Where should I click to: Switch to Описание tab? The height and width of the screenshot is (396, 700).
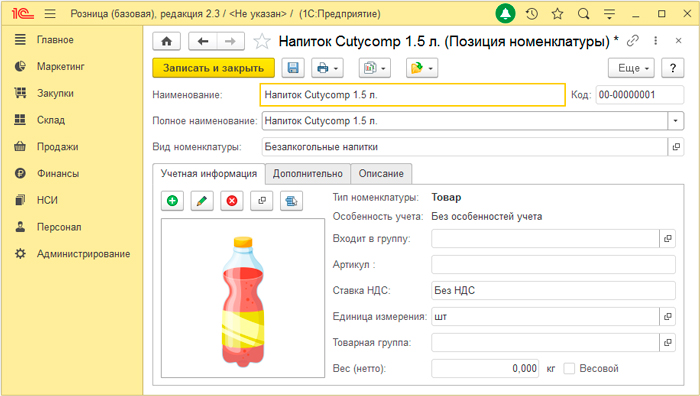tap(381, 174)
